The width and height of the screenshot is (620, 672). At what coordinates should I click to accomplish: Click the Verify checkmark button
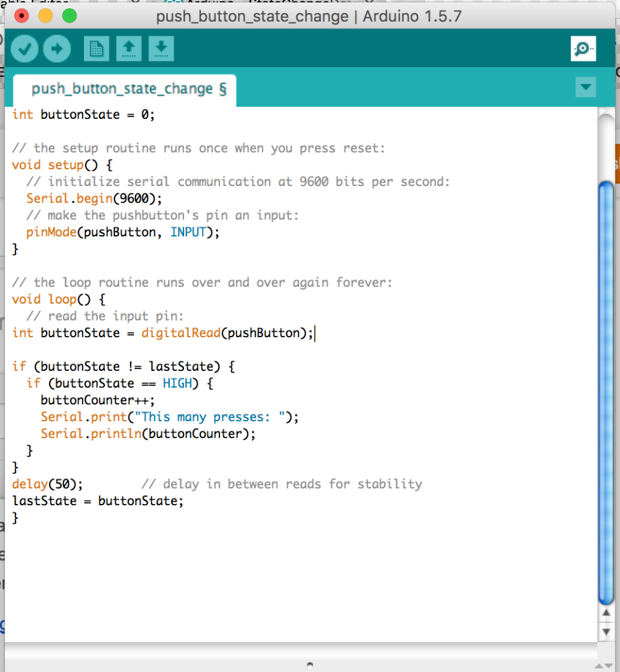[x=24, y=49]
